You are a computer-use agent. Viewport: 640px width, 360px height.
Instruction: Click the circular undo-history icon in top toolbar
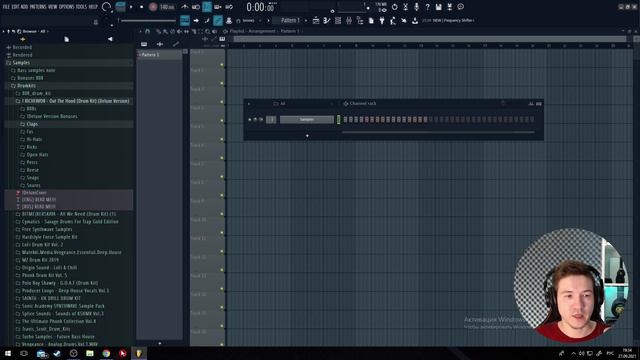point(394,7)
